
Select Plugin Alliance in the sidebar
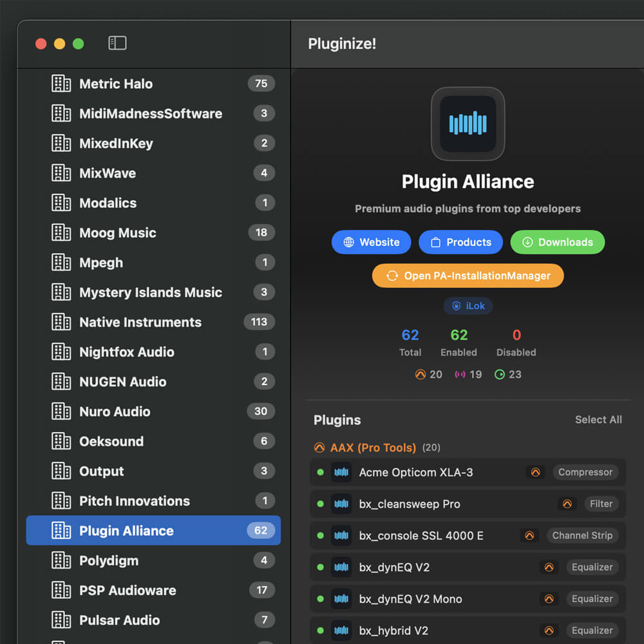point(153,530)
